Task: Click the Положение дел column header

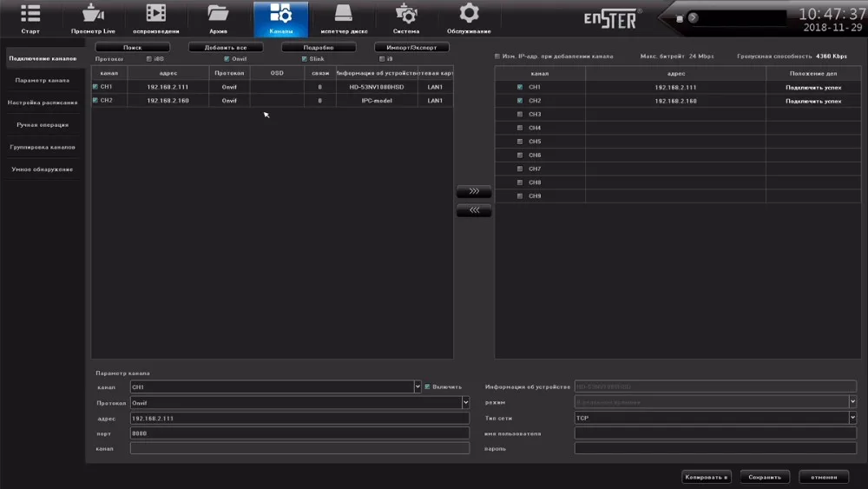Action: 813,73
